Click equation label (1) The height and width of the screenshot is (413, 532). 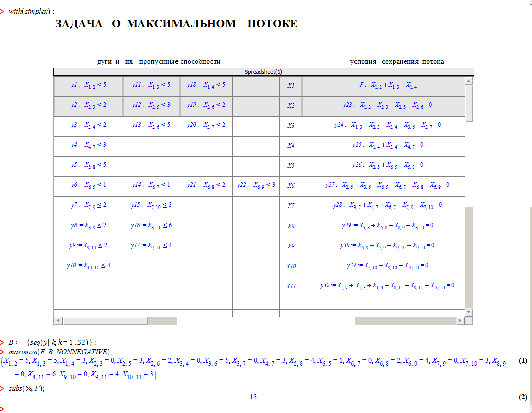point(523,361)
